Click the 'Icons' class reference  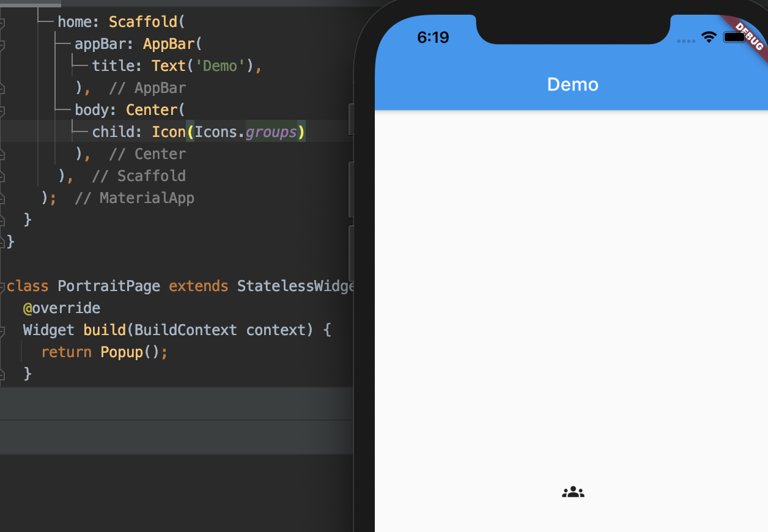click(x=216, y=132)
